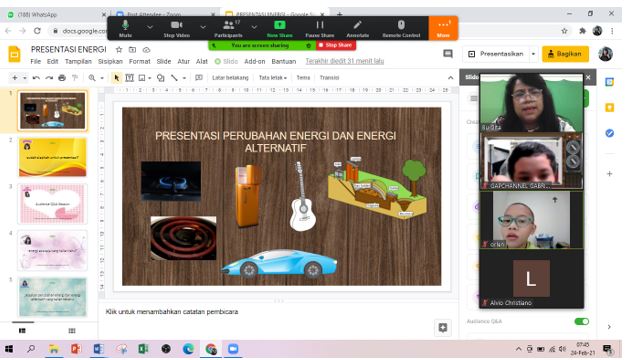Click the red Stop Share button
This screenshot has width=626, height=360.
[x=336, y=45]
